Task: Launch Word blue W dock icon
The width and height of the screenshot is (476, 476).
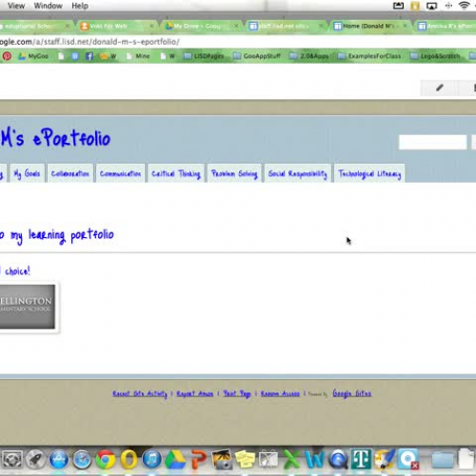Action: coord(314,459)
